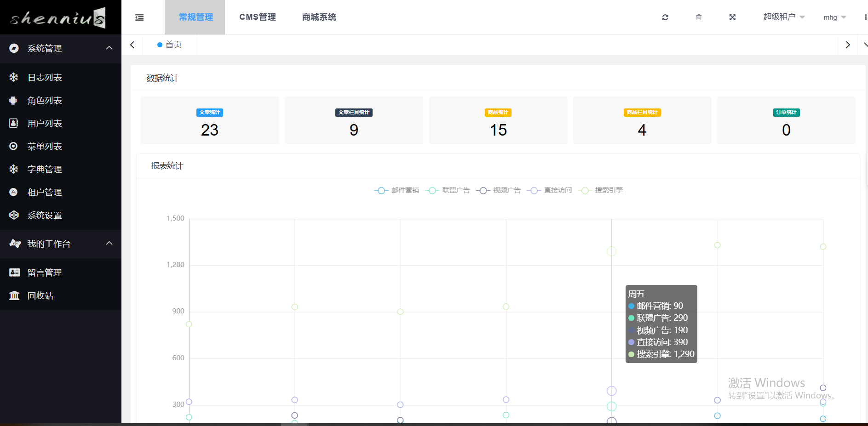Click the refresh icon in top bar

tap(665, 17)
